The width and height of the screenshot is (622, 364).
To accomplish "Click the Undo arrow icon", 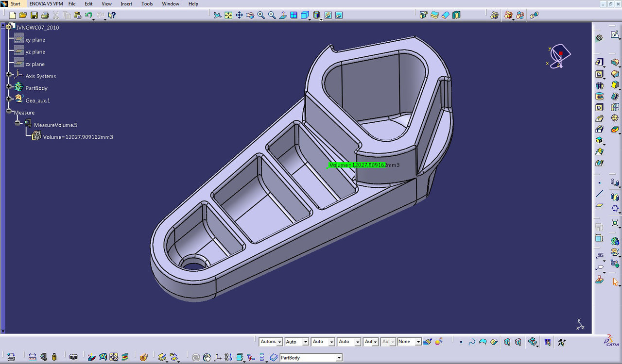I will 88,16.
